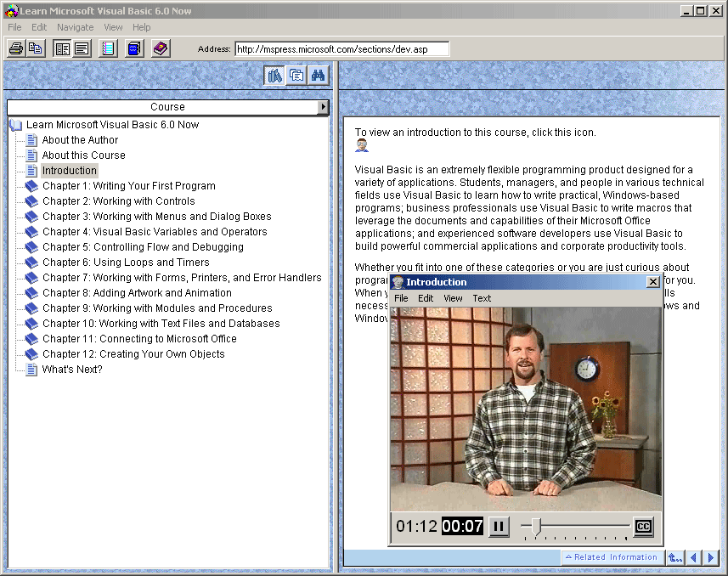Pause the introduction video
The image size is (728, 576).
[x=499, y=526]
